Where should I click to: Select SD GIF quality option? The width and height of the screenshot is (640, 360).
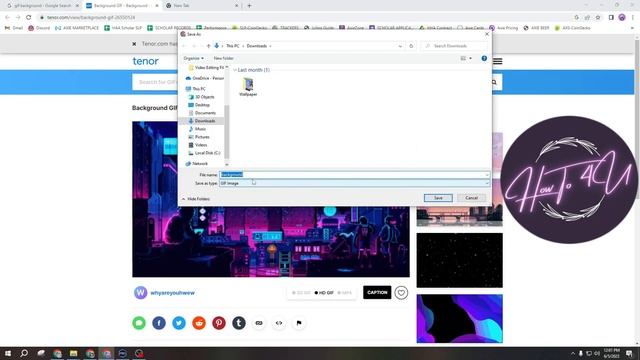coord(301,293)
